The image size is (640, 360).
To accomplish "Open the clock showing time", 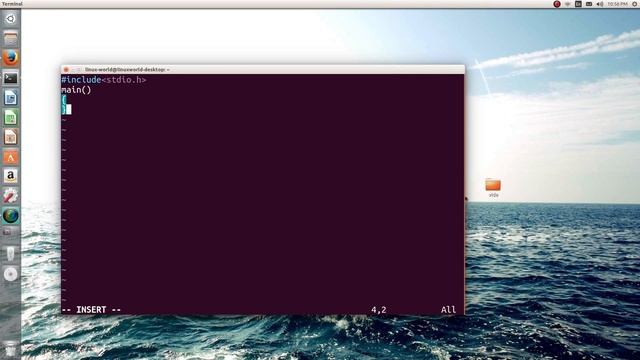I will pyautogui.click(x=617, y=4).
